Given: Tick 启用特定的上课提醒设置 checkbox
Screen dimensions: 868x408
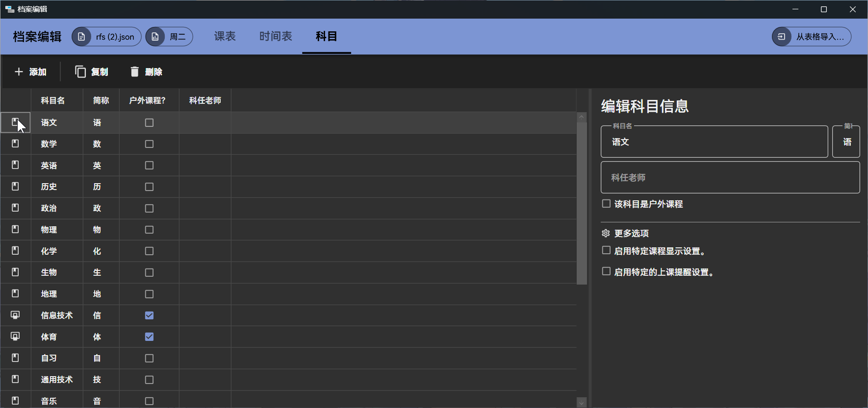Looking at the screenshot, I should [607, 272].
